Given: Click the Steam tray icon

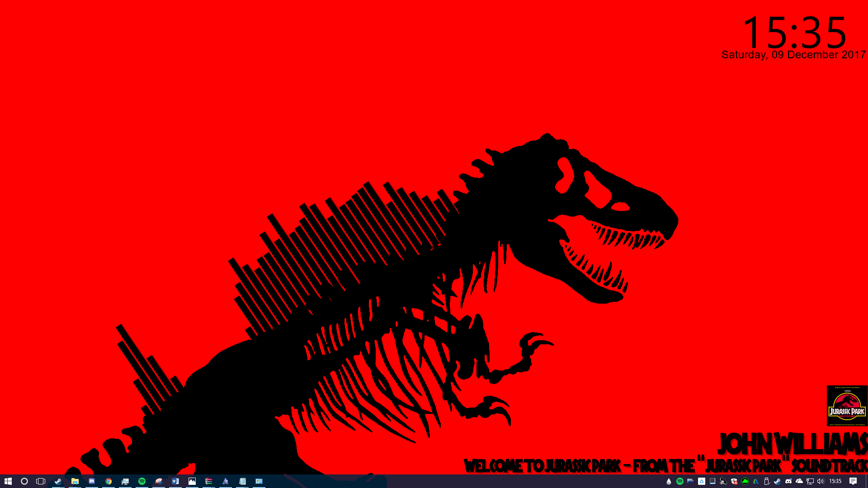Looking at the screenshot, I should coord(778,481).
